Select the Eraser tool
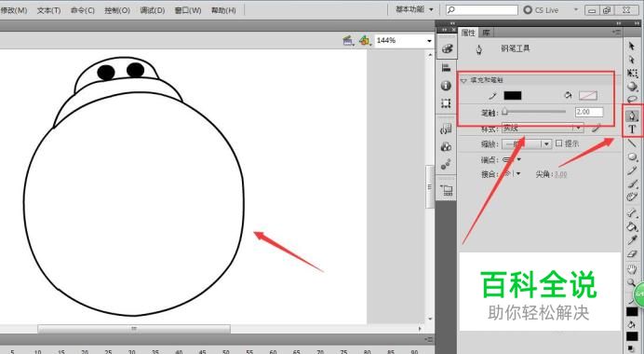Image resolution: width=644 pixels, height=354 pixels. pos(632,254)
